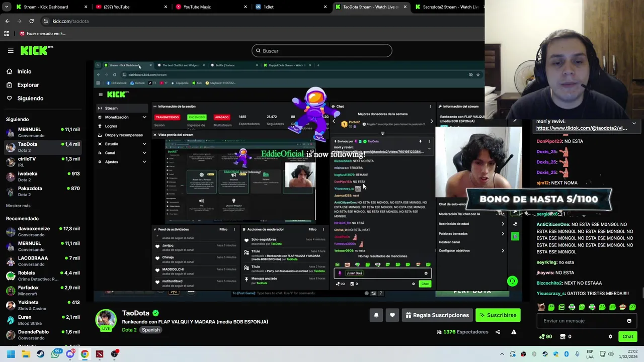Open DuendePablo recommended channel

point(42,334)
